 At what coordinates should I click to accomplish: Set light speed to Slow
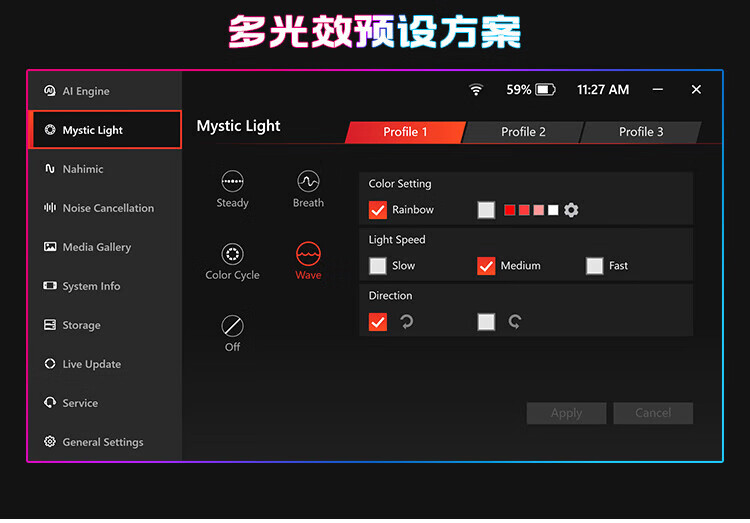pyautogui.click(x=378, y=266)
